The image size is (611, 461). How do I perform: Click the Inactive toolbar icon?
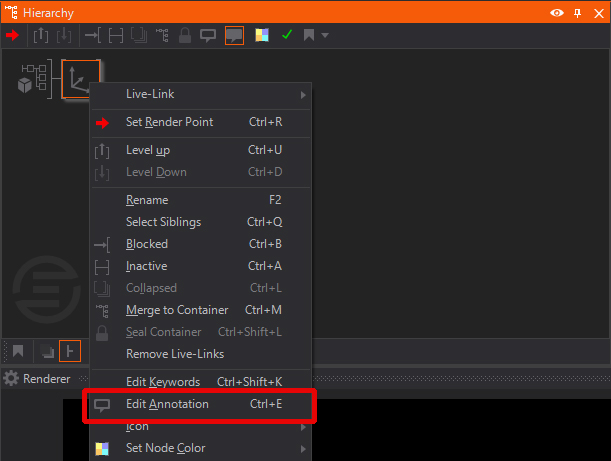[115, 35]
